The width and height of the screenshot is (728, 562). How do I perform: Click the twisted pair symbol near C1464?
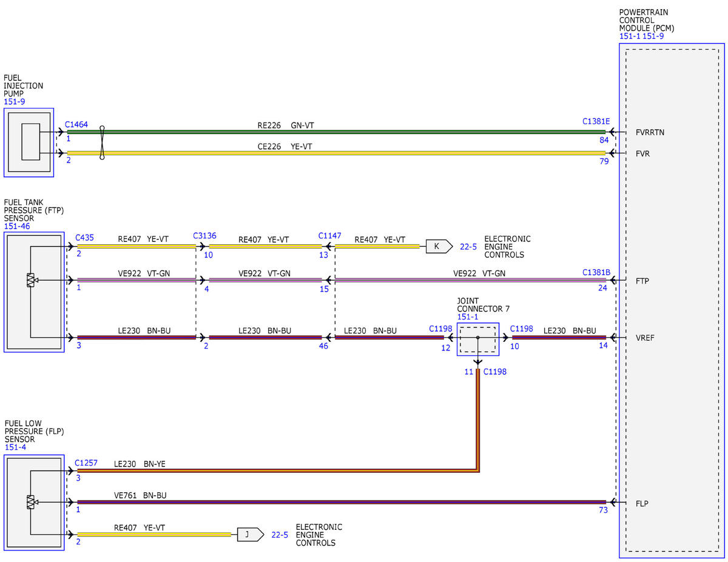[x=102, y=142]
